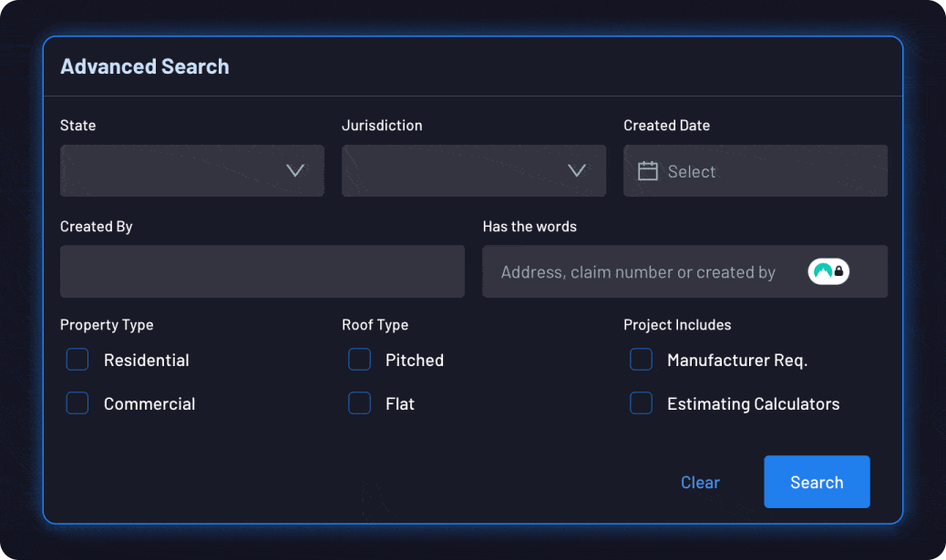The width and height of the screenshot is (946, 560).
Task: Click the password manager lock icon badge
Action: [x=828, y=271]
